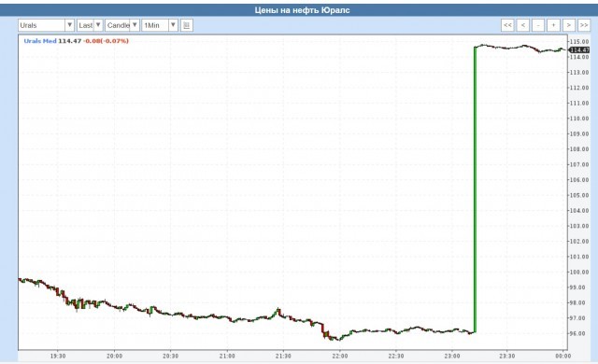Click the 114.47 current price marker
This screenshot has width=598, height=364.
point(579,49)
